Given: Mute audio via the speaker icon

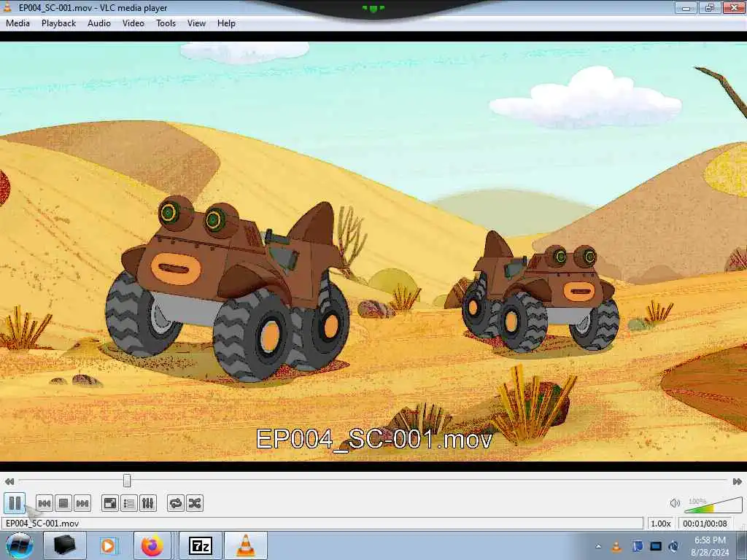Looking at the screenshot, I should 675,503.
